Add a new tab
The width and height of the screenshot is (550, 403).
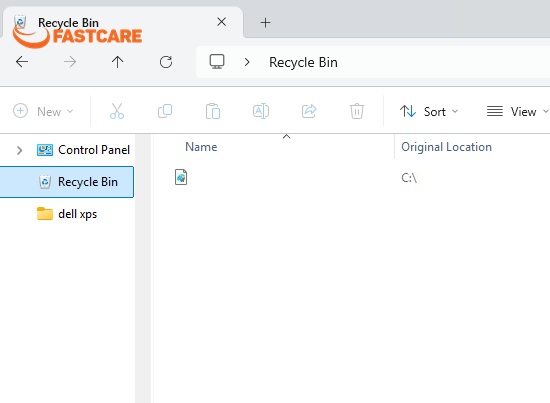[x=266, y=23]
